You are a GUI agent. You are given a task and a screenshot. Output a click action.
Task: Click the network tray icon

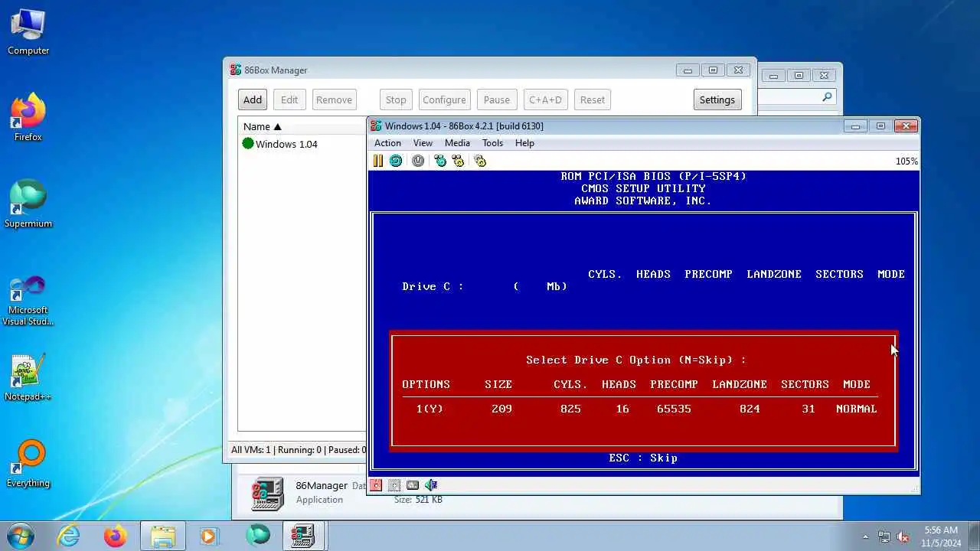884,536
